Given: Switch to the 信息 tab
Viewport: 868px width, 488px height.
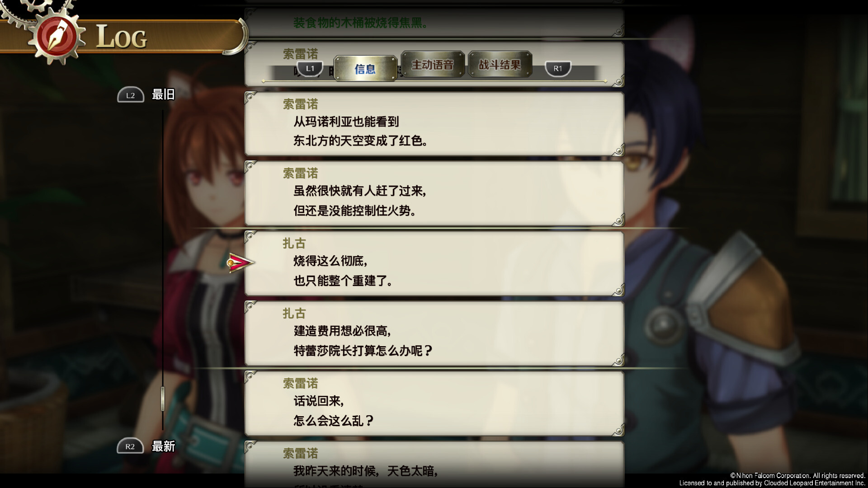Looking at the screenshot, I should 365,69.
